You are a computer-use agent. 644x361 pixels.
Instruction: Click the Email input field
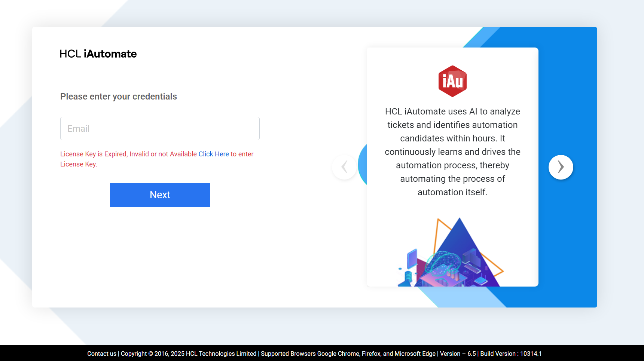[160, 128]
